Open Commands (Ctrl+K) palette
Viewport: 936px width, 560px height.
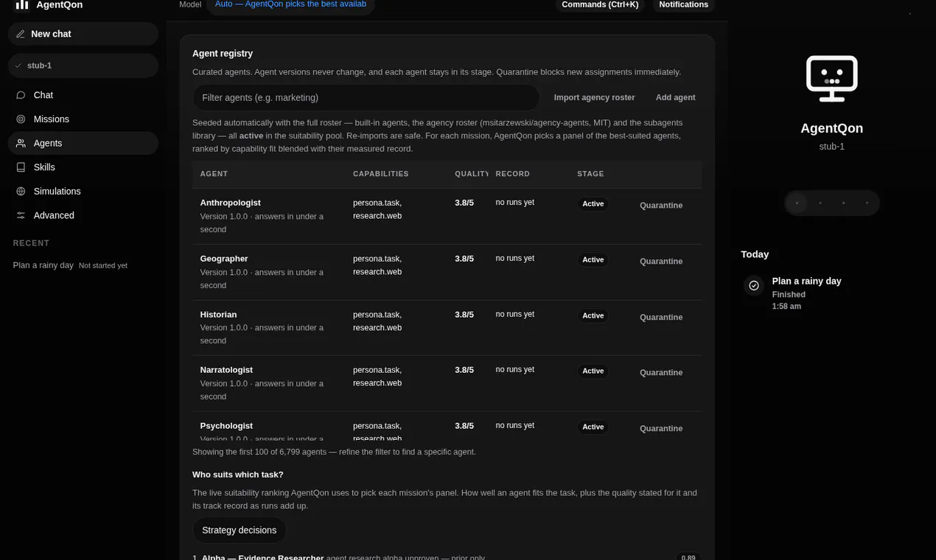point(600,4)
